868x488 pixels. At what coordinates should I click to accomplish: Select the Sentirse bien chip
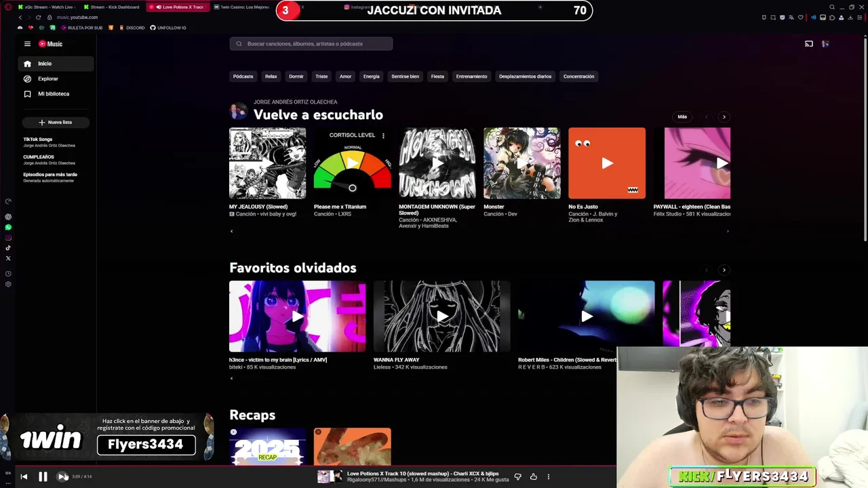[x=405, y=77]
